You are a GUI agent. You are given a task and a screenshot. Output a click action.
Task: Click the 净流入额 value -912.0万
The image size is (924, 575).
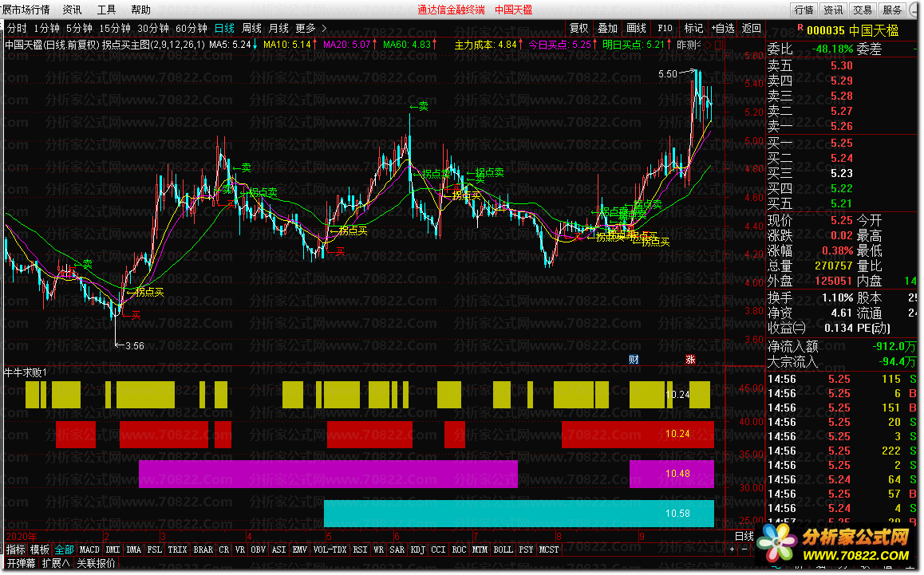894,346
